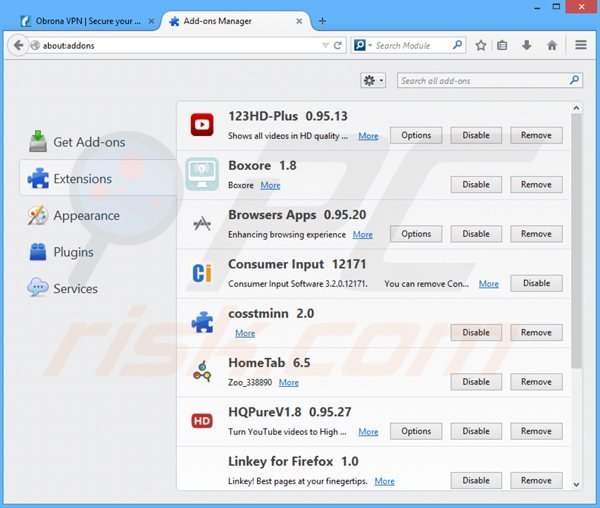Switch to the Obrona VPN tab
The height and width of the screenshot is (508, 600).
coord(87,21)
